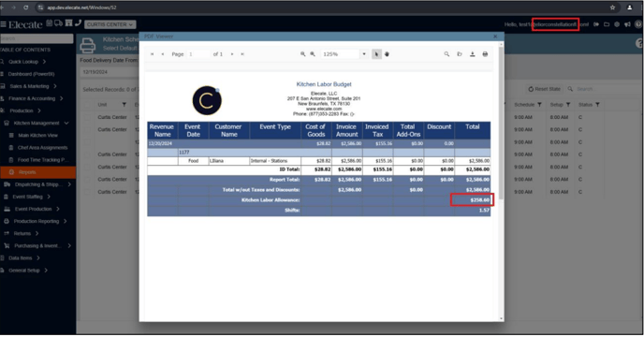Click the open file icon in PDF toolbar
644x337 pixels.
(460, 54)
